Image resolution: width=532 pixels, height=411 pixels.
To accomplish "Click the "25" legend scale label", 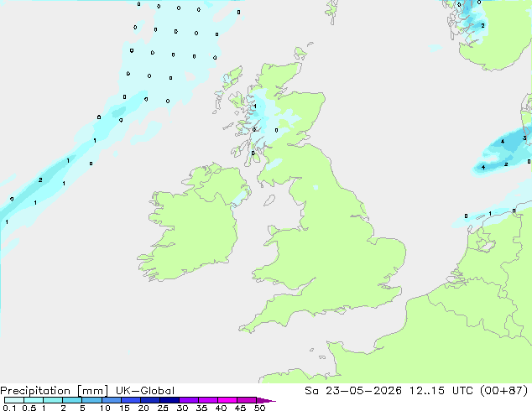I will [163, 408].
